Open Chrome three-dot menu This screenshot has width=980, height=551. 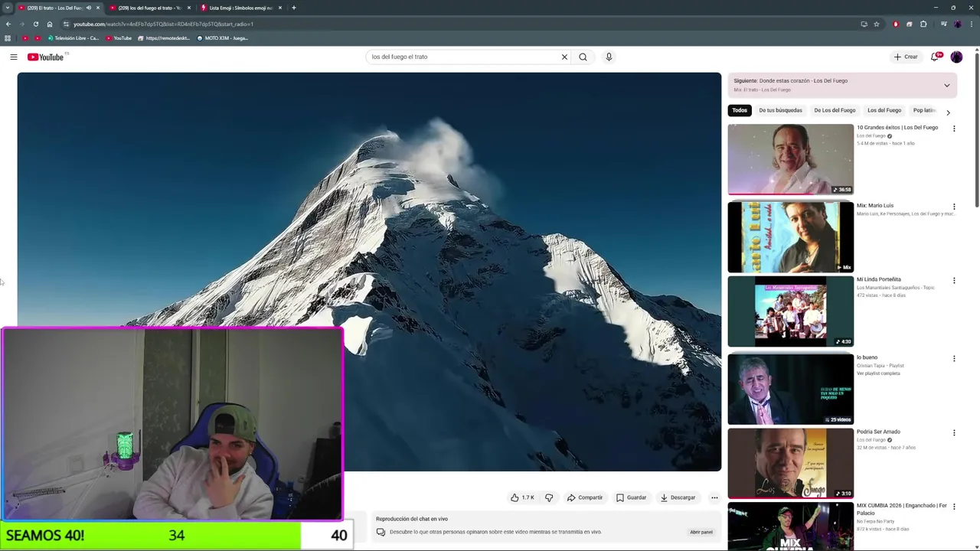[x=971, y=24]
